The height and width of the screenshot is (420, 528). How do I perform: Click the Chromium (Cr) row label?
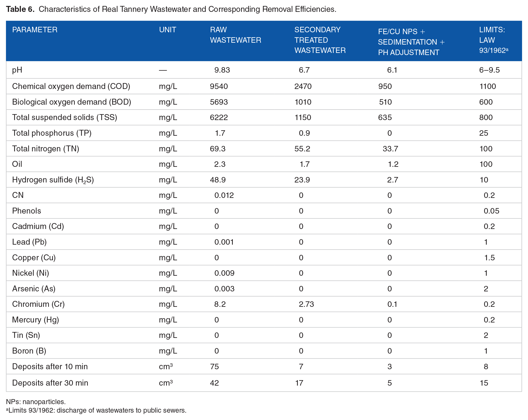pos(38,304)
